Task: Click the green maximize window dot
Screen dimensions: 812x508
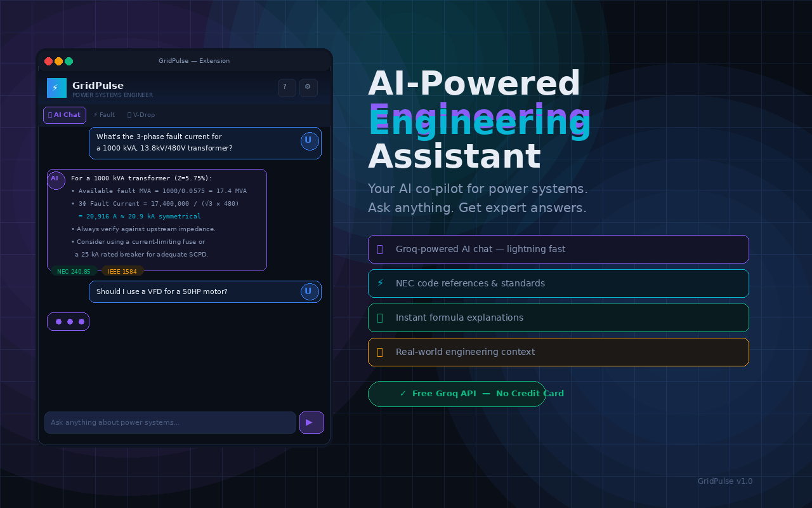Action: [69, 61]
